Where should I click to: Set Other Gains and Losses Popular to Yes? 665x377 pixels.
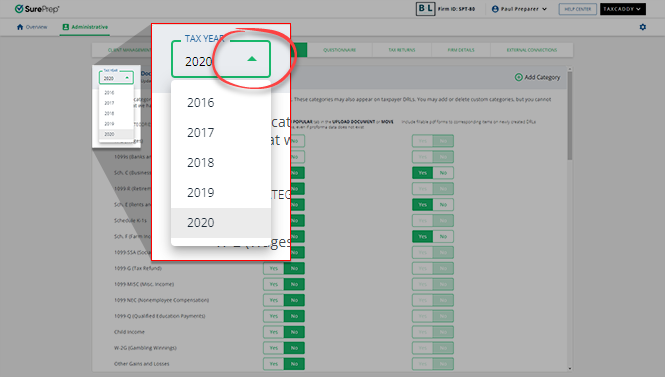tap(274, 364)
